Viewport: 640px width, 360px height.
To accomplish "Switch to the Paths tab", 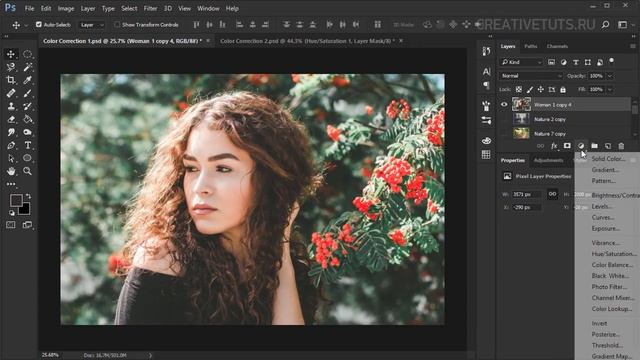I will (x=531, y=46).
